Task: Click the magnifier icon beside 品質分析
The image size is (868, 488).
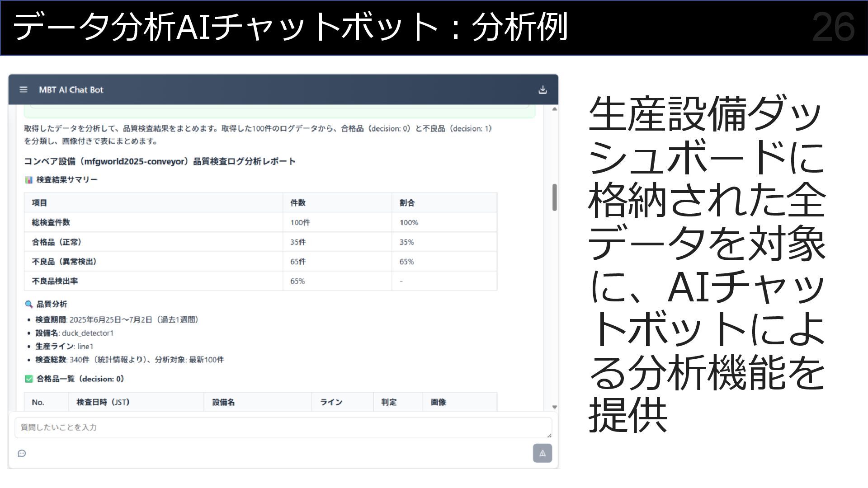Action: tap(28, 304)
